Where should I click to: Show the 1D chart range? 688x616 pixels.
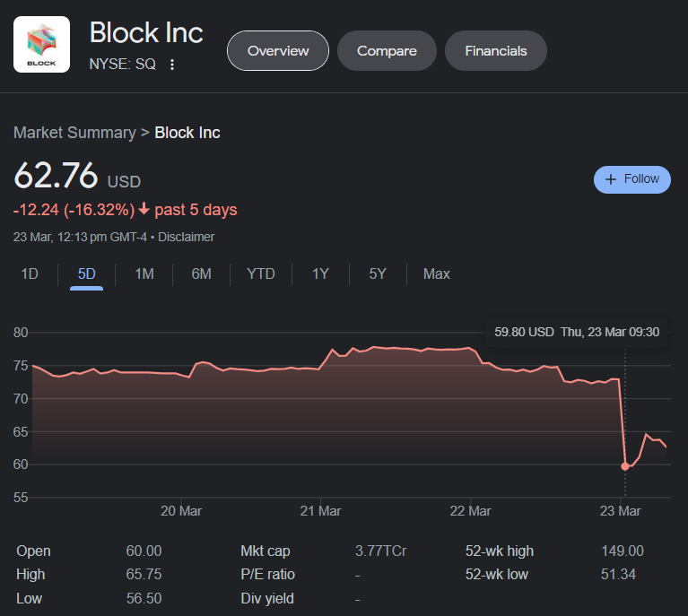pyautogui.click(x=30, y=273)
